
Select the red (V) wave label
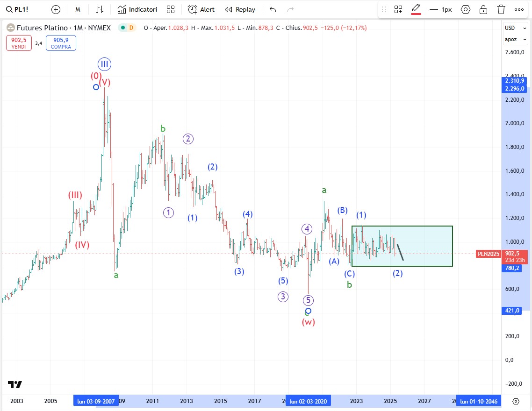pyautogui.click(x=105, y=82)
